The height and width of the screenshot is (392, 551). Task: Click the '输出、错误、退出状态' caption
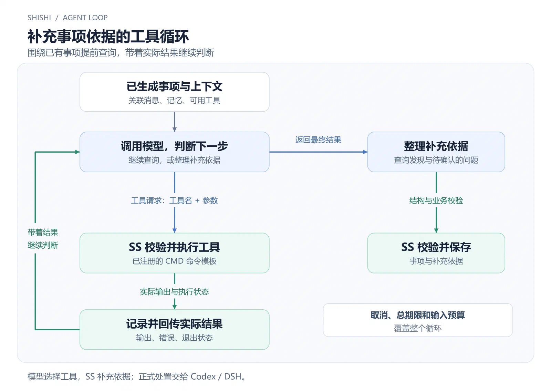pyautogui.click(x=175, y=338)
